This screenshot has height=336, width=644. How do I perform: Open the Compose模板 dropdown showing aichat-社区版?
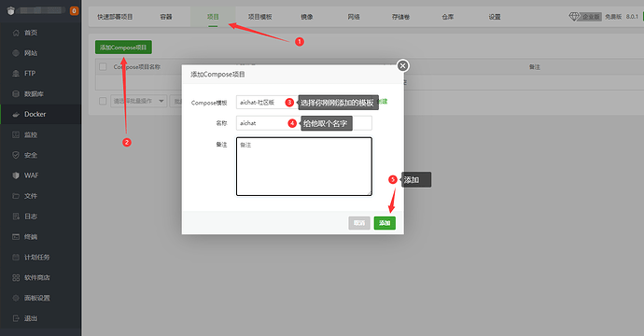coord(266,103)
